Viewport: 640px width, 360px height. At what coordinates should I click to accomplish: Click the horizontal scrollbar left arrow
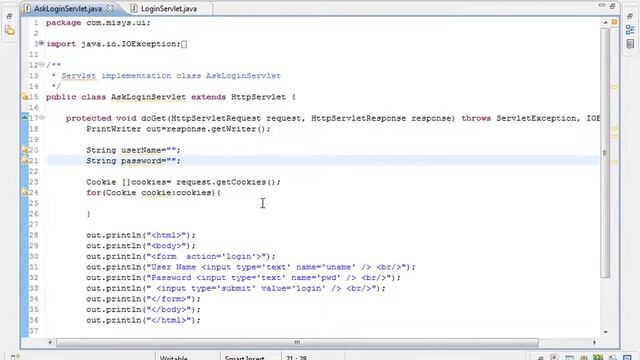[x=50, y=342]
